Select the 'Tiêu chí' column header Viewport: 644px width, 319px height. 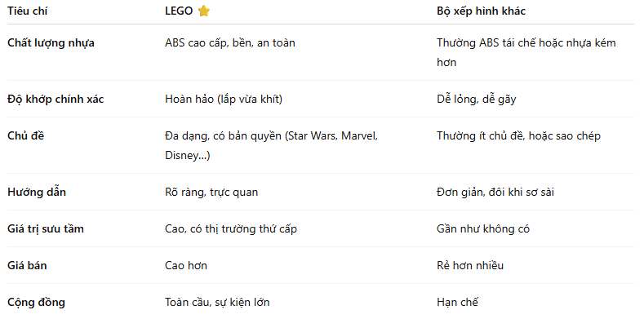point(28,11)
